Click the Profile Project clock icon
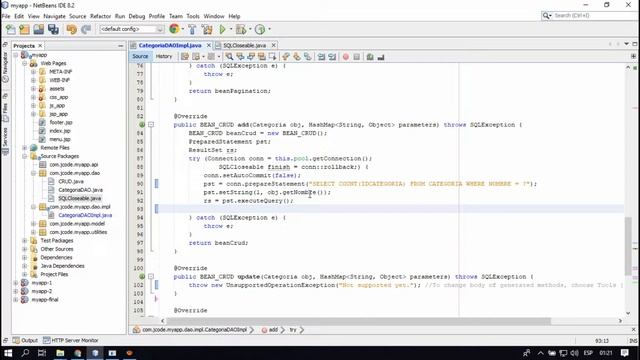Image resolution: width=640 pixels, height=360 pixels. tap(260, 29)
